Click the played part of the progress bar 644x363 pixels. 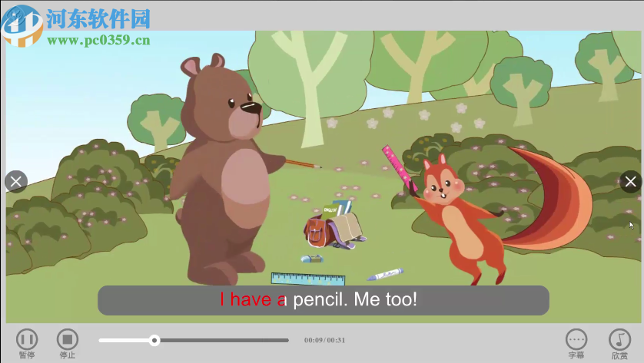(124, 341)
